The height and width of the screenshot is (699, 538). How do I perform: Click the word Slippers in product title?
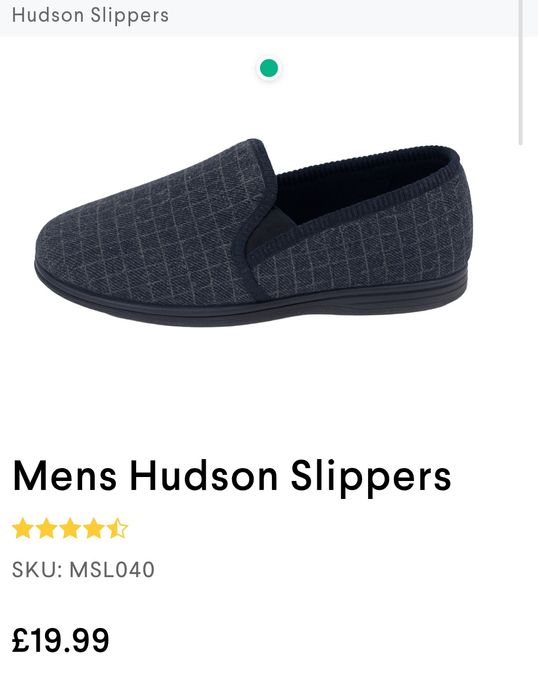[x=371, y=477]
